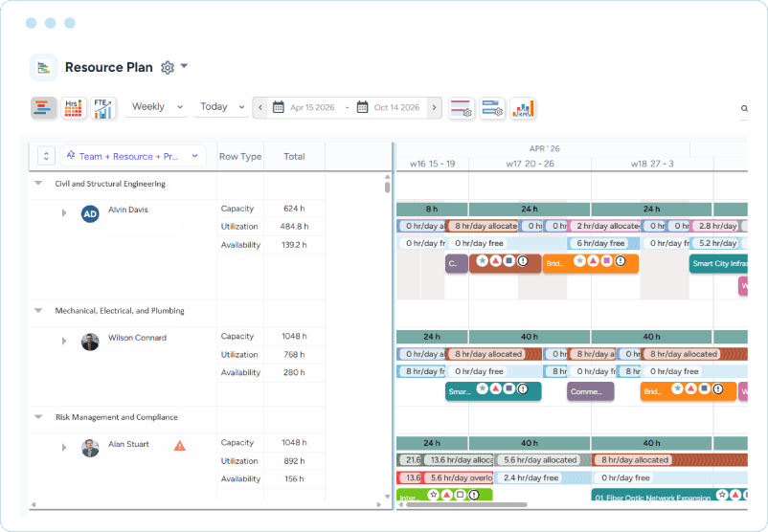
Task: Click Alan Stuart 5.6 hr/day overlo red bar
Action: tap(458, 477)
